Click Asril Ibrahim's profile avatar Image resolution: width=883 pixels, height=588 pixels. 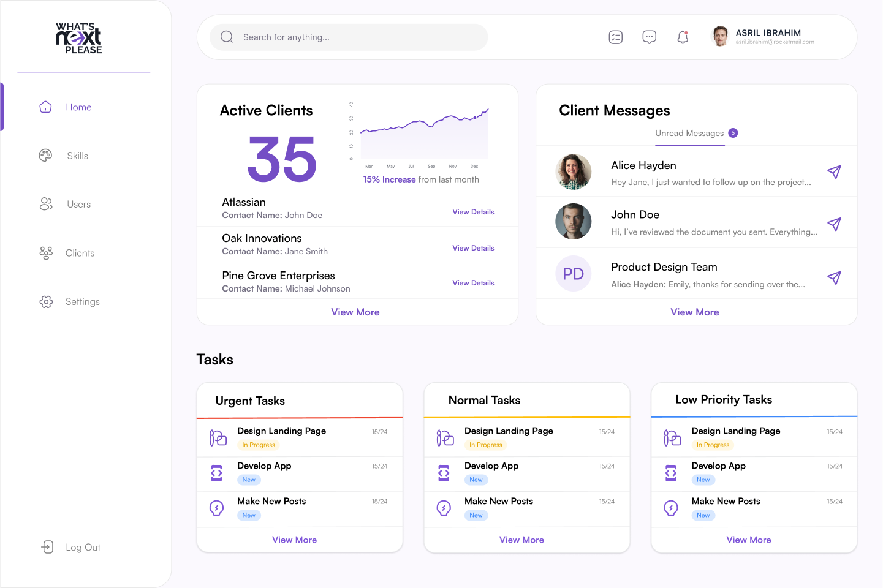point(721,37)
